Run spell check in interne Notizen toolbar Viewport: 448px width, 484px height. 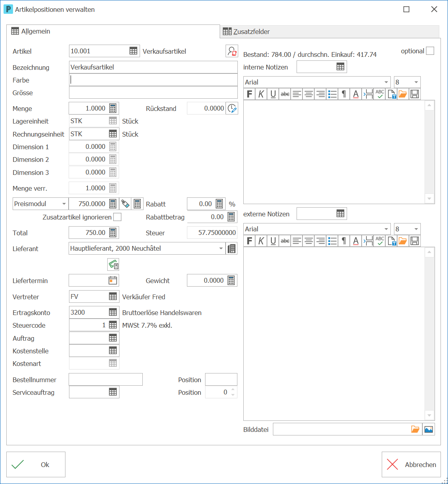[379, 94]
